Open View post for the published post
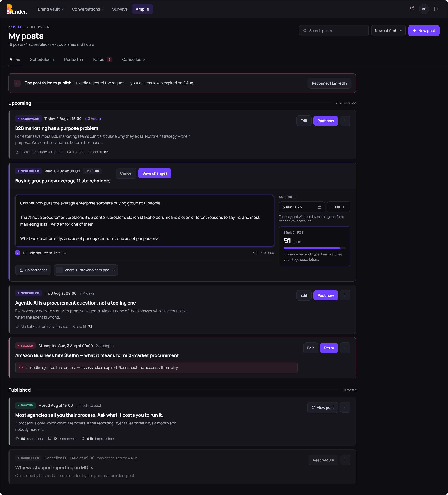 (322, 408)
